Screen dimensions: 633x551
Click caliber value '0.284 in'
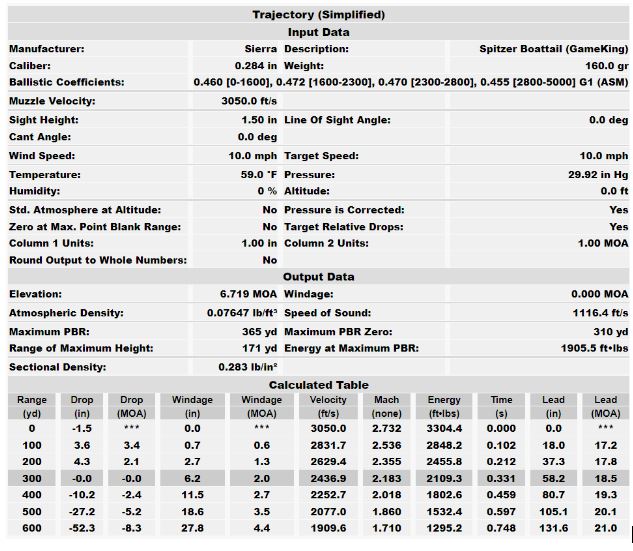(x=256, y=66)
